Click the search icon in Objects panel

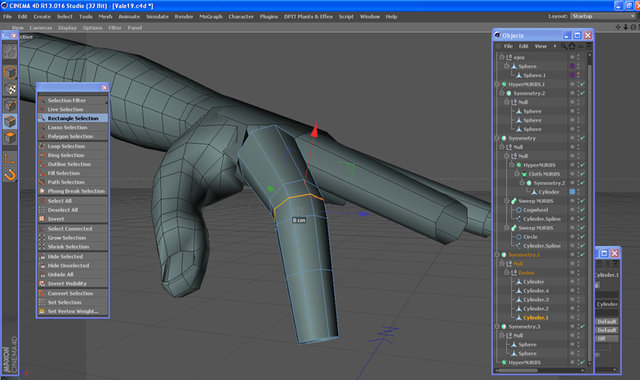tap(564, 46)
